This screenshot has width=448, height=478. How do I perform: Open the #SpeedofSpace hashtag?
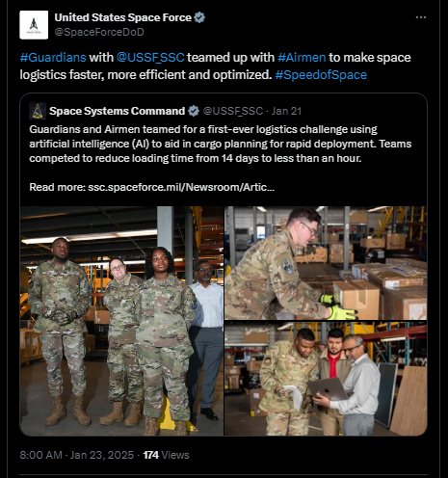[x=321, y=75]
